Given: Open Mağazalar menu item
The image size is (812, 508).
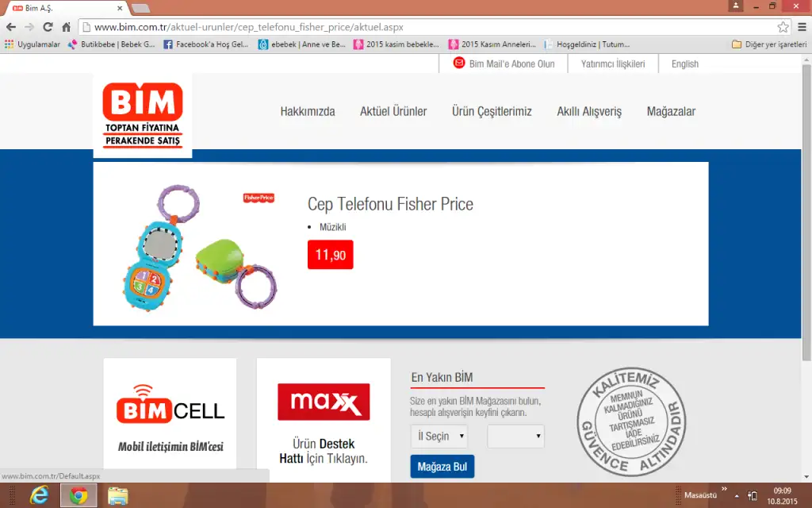Looking at the screenshot, I should 671,111.
